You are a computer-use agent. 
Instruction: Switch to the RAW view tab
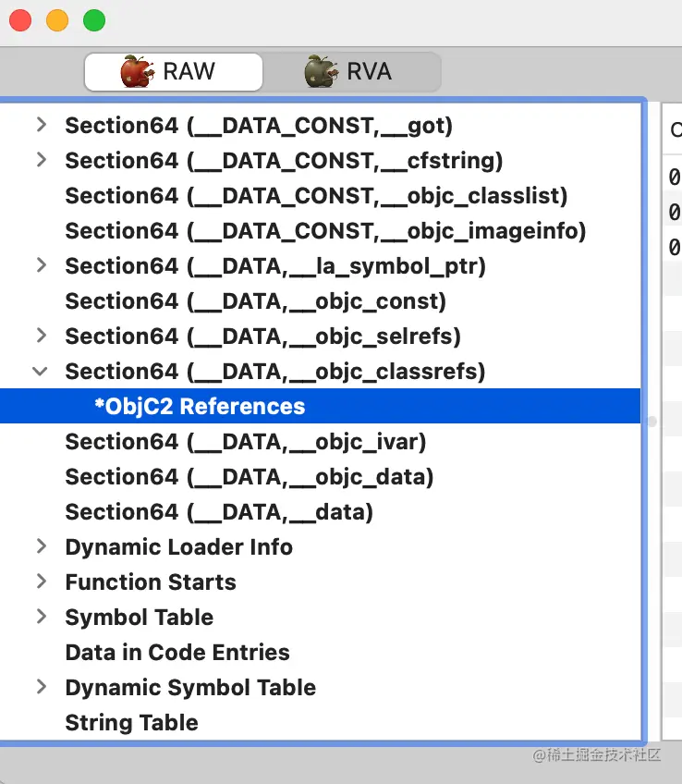tap(174, 72)
